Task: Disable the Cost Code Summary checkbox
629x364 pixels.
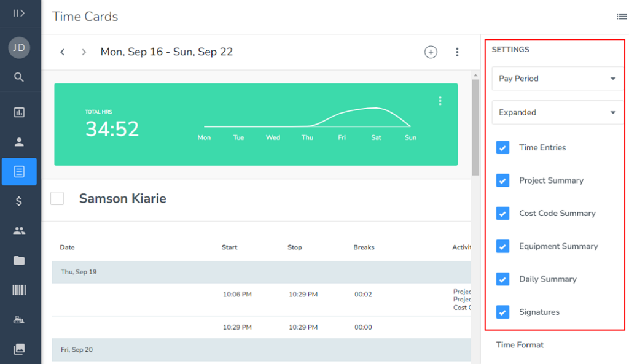Action: tap(502, 214)
